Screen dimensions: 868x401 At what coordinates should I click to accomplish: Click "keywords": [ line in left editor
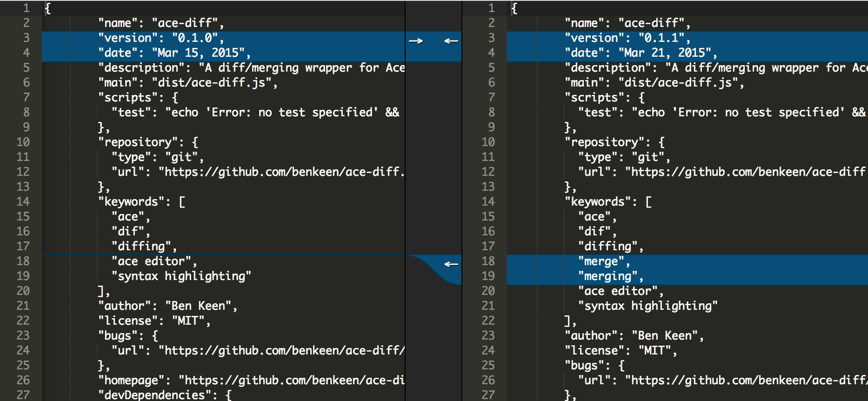142,202
